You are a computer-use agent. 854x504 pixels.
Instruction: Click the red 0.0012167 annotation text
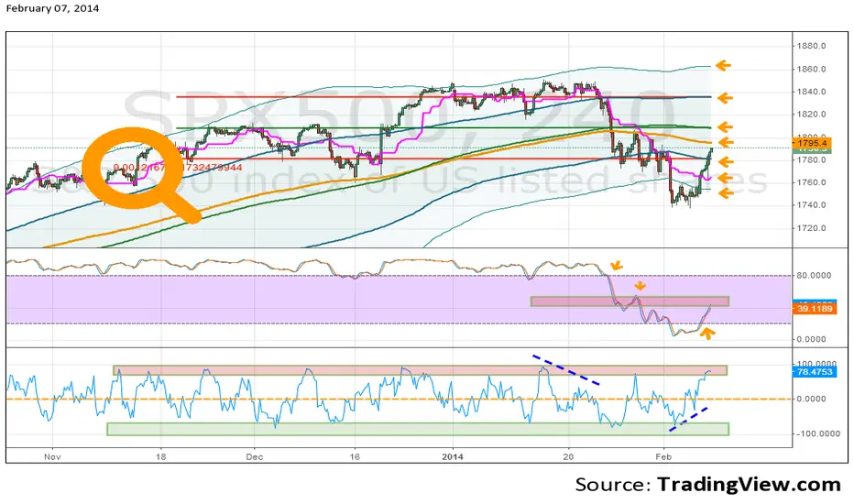(x=178, y=168)
